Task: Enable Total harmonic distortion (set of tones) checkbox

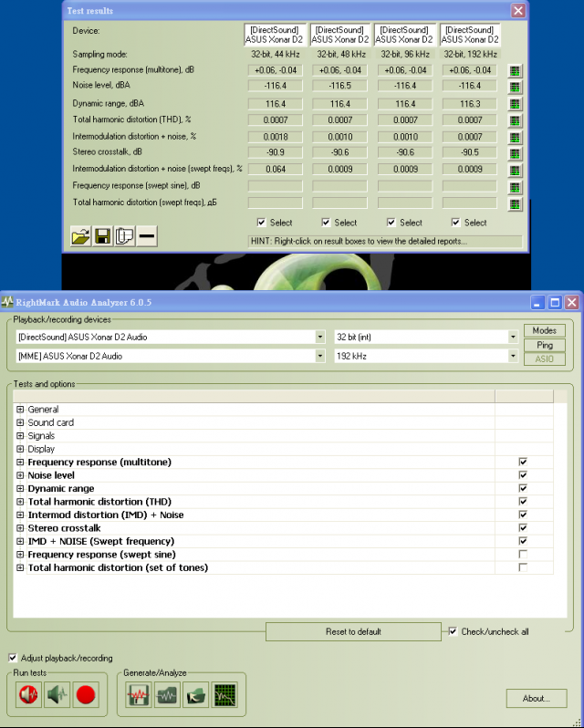Action: [x=523, y=567]
